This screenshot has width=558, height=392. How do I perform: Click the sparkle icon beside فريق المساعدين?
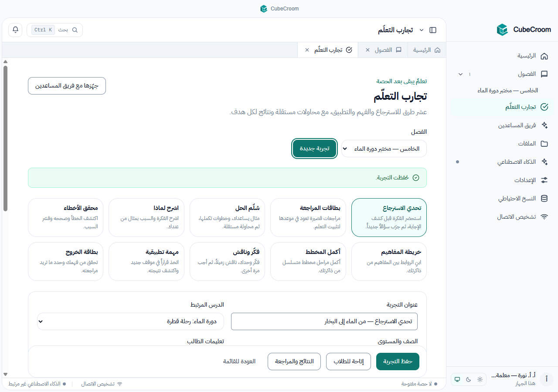(544, 125)
